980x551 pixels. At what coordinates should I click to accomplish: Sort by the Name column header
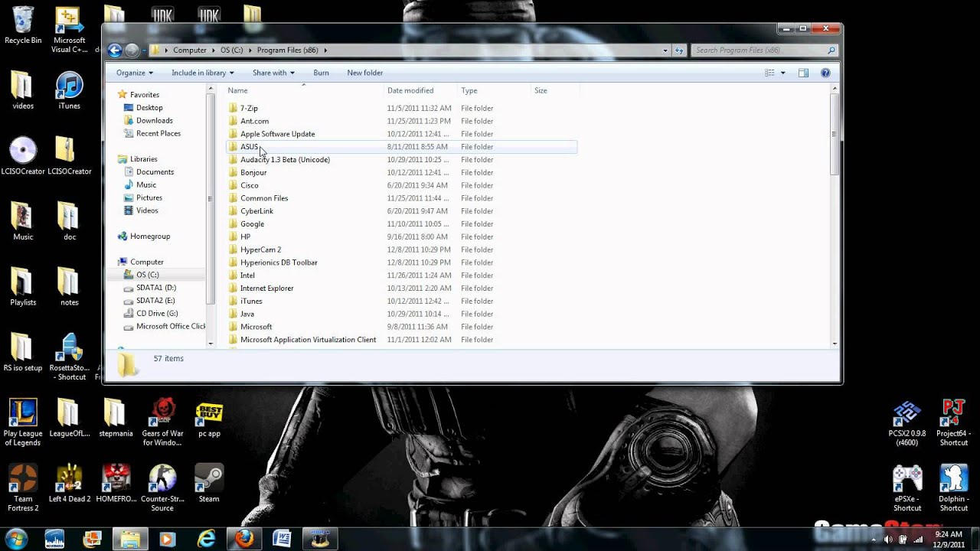click(x=304, y=90)
